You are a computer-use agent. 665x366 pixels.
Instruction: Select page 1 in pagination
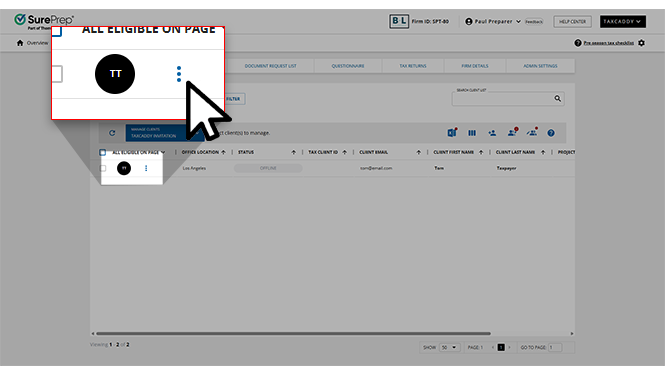pyautogui.click(x=501, y=347)
